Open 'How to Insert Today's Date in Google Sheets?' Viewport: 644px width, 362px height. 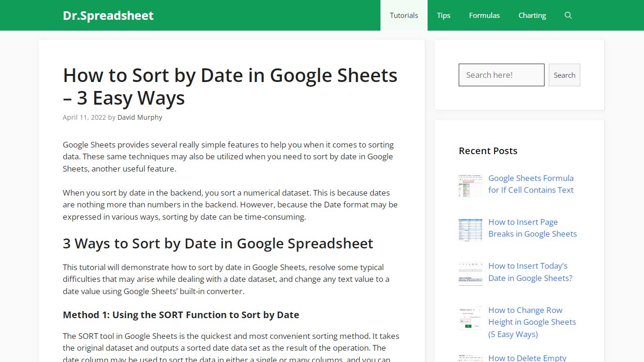(530, 272)
